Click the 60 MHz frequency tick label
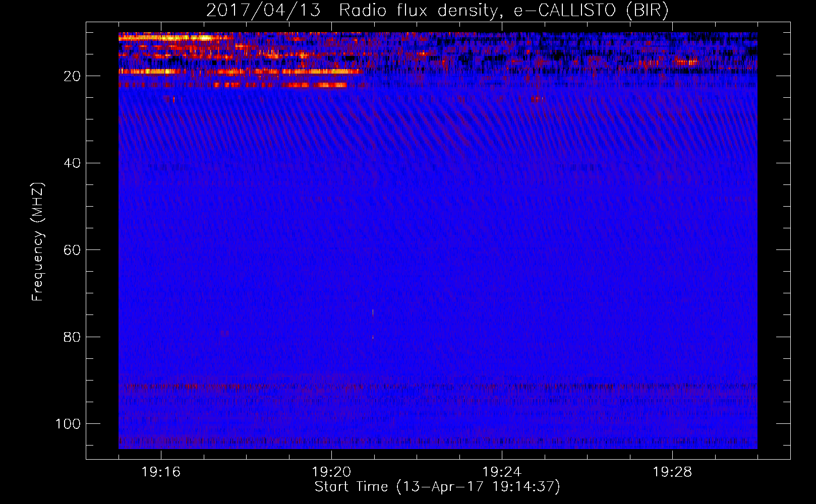Screen dimensions: 816x504 coord(73,250)
